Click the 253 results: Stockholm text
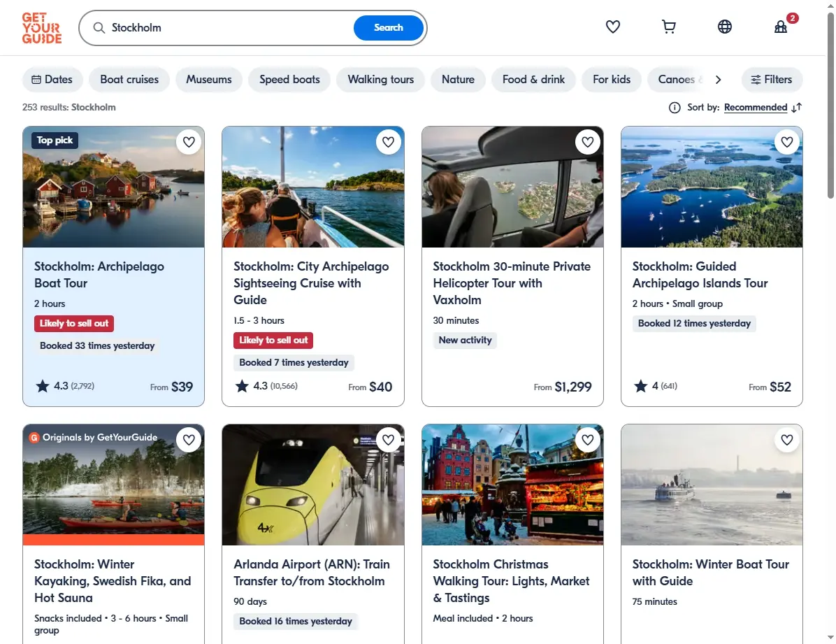The image size is (836, 644). tap(69, 107)
